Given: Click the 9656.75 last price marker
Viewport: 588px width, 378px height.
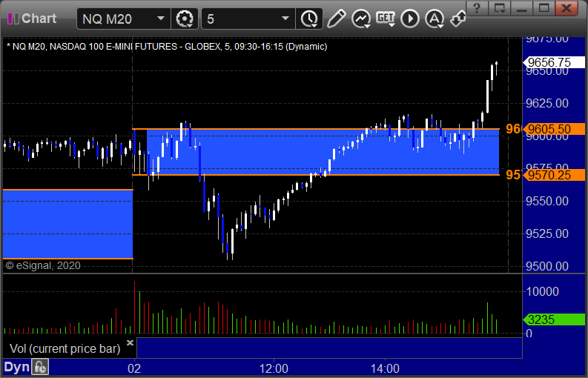Looking at the screenshot, I should [x=554, y=62].
